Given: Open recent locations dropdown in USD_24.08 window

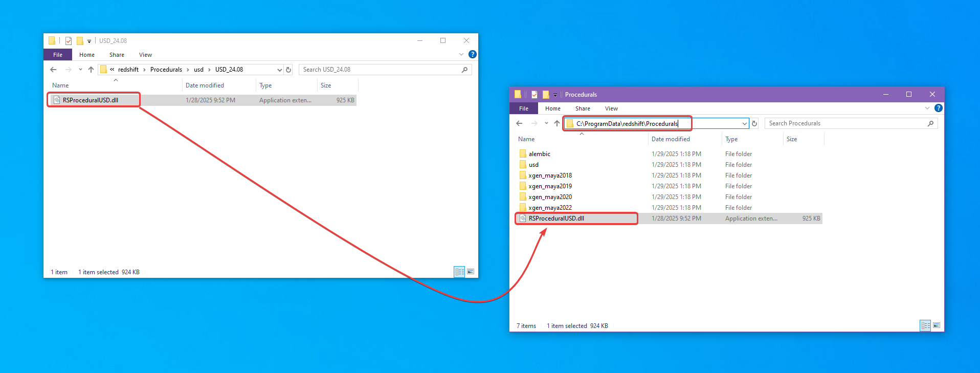Looking at the screenshot, I should coord(80,70).
